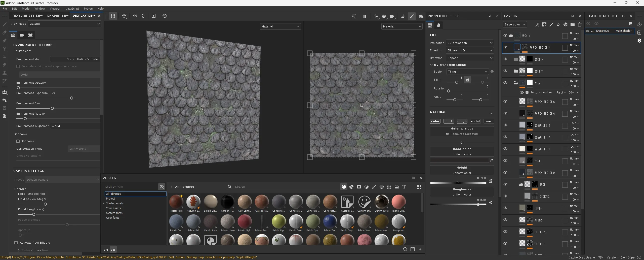Open the Projection dropdown set to UV projection

click(x=470, y=43)
